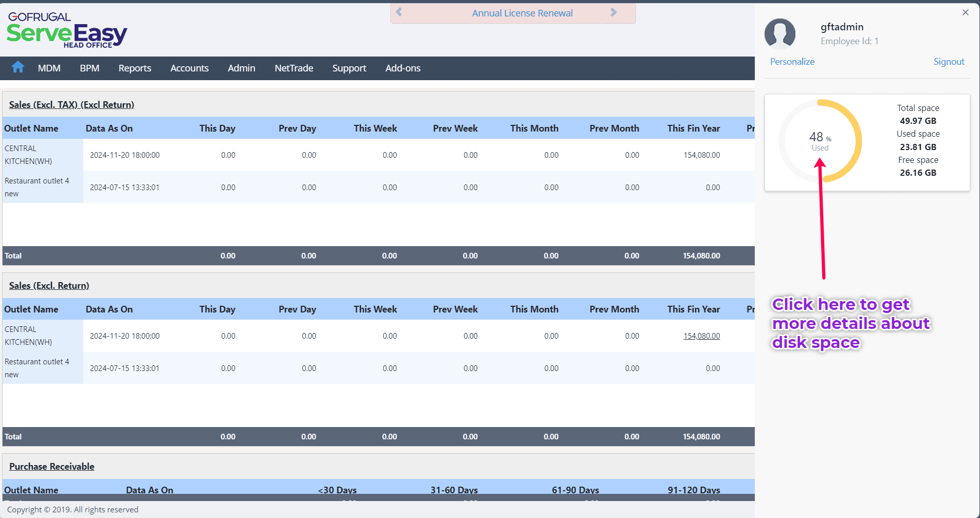Image resolution: width=980 pixels, height=518 pixels.
Task: Click the Used space 23.81 GB value
Action: point(918,147)
